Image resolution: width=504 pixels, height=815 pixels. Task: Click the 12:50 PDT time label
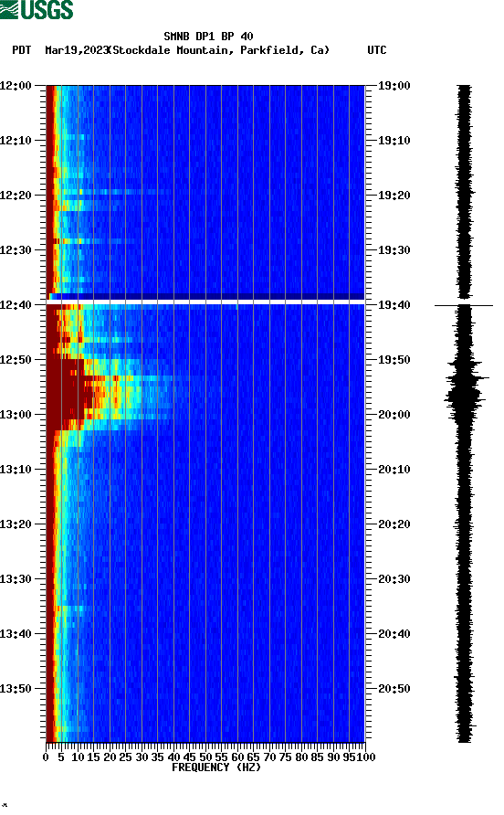pyautogui.click(x=16, y=360)
